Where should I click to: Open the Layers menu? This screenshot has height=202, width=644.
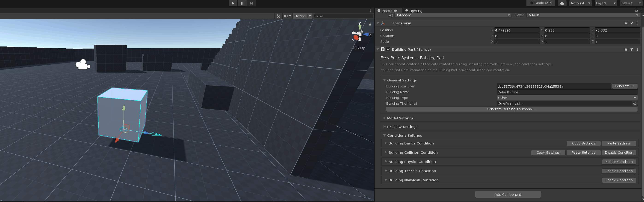coord(606,3)
